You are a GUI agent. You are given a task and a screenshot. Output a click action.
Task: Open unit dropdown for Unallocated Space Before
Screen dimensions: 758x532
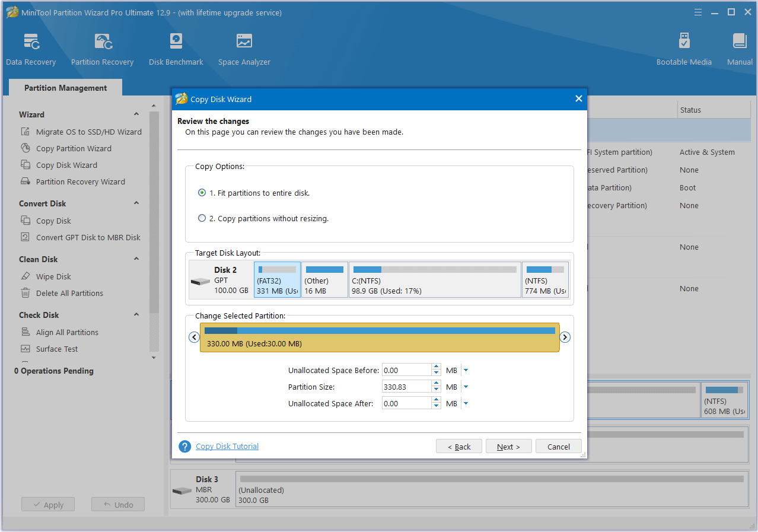click(x=466, y=370)
